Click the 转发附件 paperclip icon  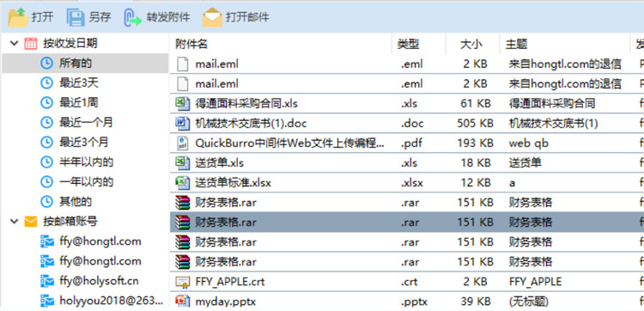pyautogui.click(x=132, y=18)
